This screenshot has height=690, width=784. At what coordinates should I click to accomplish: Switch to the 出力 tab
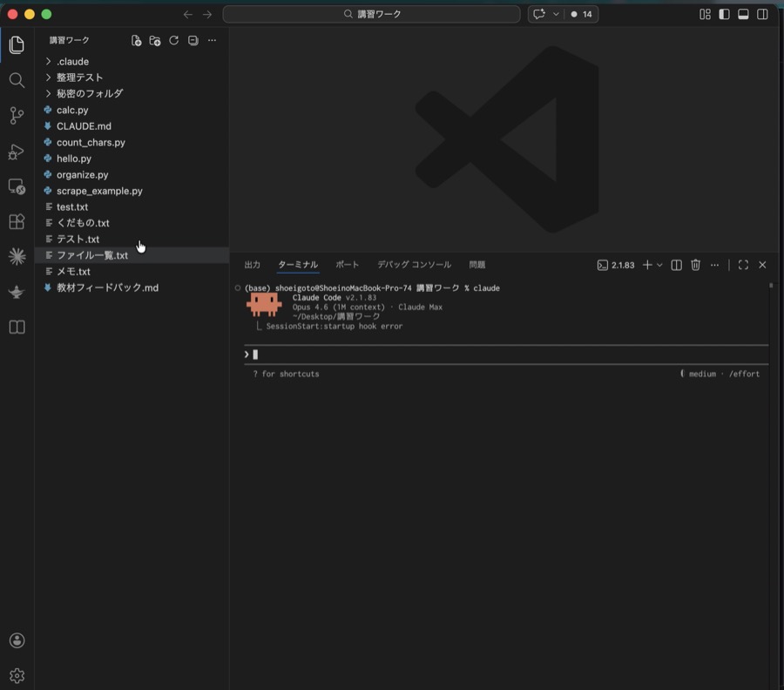coord(252,265)
